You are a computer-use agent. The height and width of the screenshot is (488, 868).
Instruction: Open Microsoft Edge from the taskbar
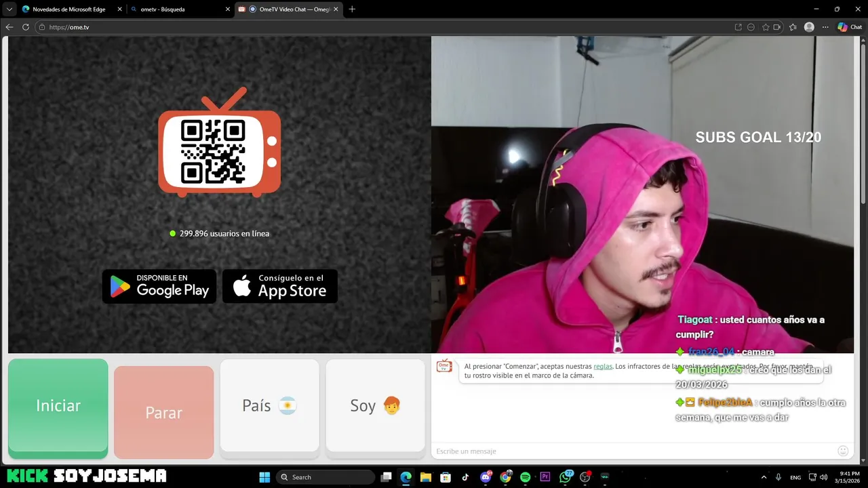(406, 477)
